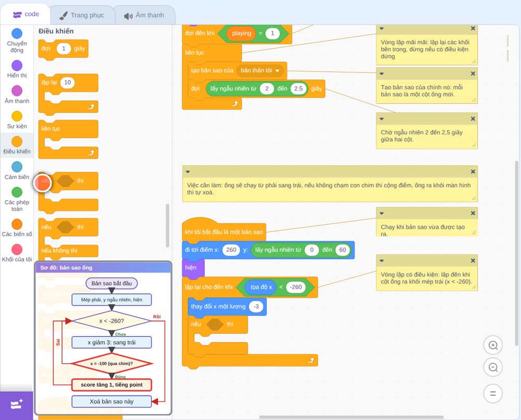Zoom out the workspace
This screenshot has height=420, width=521.
pos(493,367)
